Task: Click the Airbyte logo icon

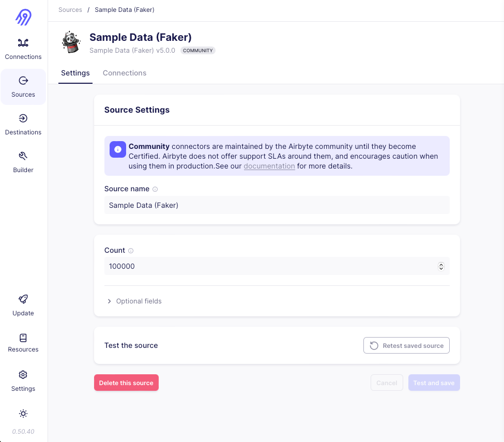Action: (23, 17)
